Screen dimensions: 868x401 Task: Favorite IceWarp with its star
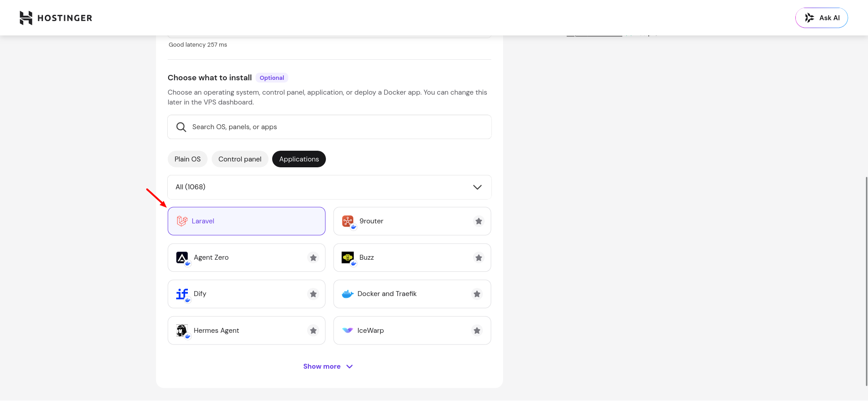pos(477,331)
